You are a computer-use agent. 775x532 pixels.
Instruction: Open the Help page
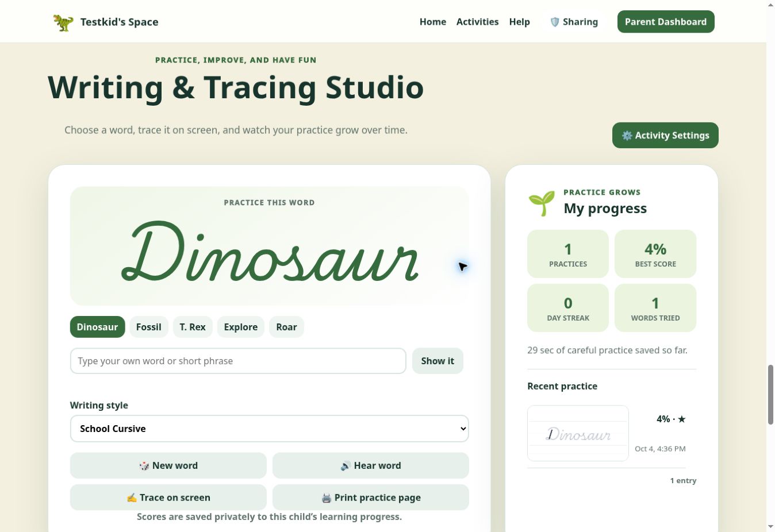520,22
